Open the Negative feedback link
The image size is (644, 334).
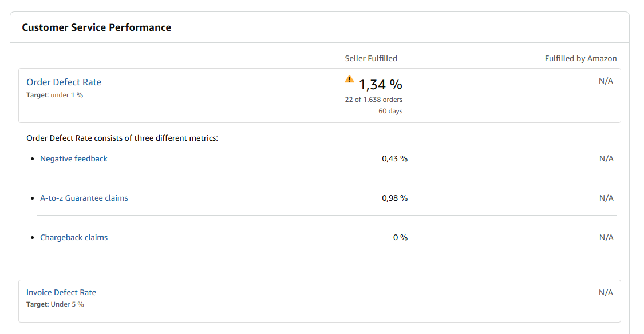[73, 158]
